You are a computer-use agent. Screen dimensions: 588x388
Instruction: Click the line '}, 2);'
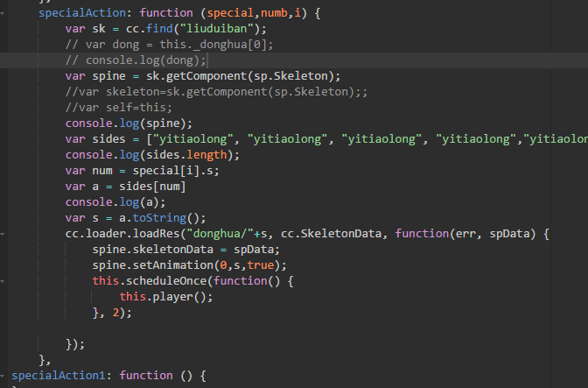[112, 313]
